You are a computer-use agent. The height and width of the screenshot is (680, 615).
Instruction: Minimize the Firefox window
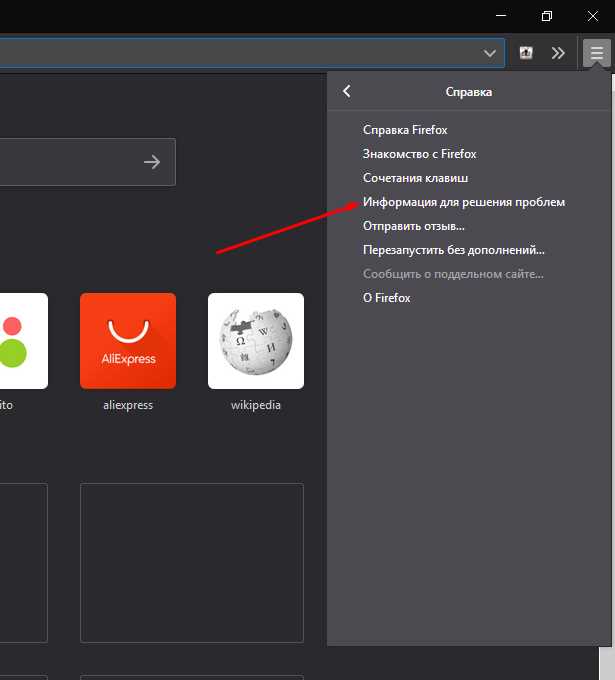(501, 16)
